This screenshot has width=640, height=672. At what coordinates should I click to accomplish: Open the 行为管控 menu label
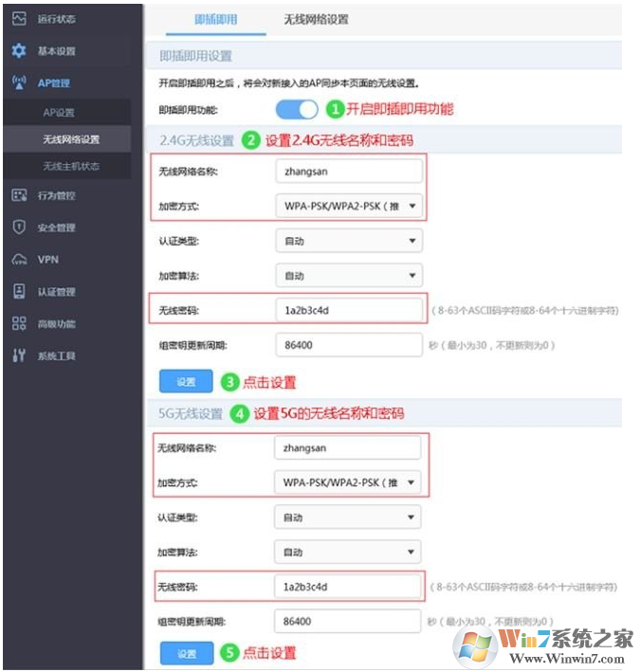pyautogui.click(x=57, y=196)
